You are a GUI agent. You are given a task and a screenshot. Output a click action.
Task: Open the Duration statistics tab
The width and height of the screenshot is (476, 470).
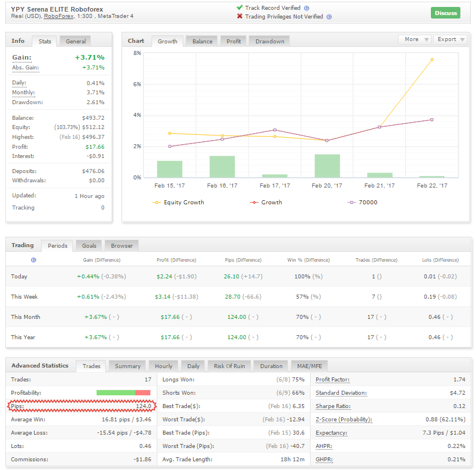click(271, 366)
